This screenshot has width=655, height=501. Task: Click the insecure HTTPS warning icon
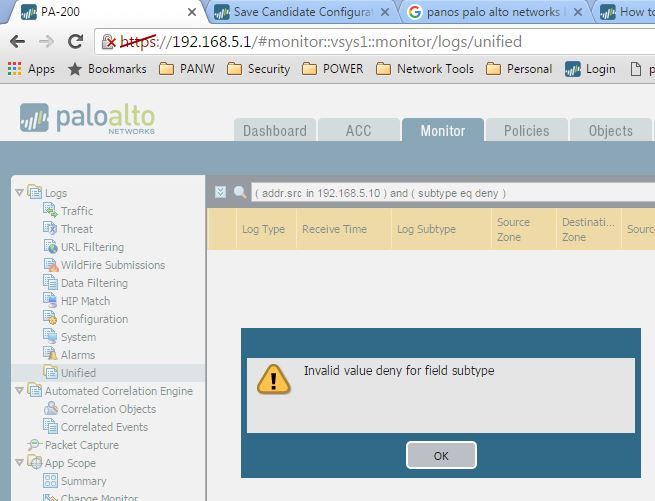coord(108,41)
